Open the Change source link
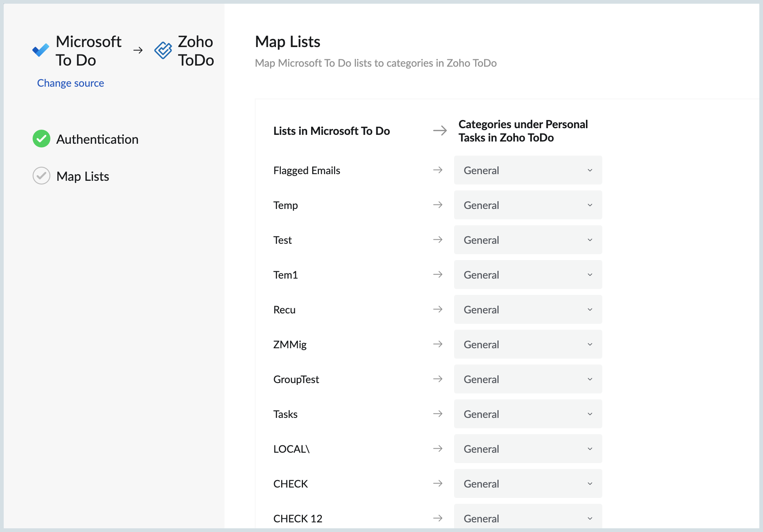The width and height of the screenshot is (763, 532). (x=70, y=83)
